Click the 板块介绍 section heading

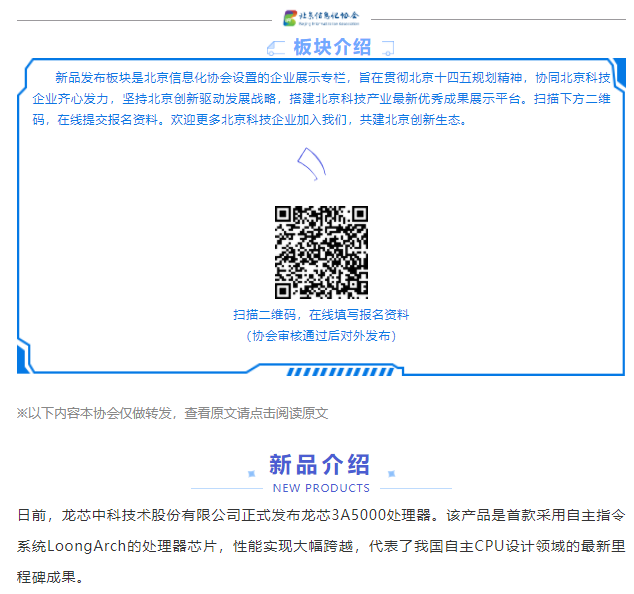pyautogui.click(x=332, y=47)
